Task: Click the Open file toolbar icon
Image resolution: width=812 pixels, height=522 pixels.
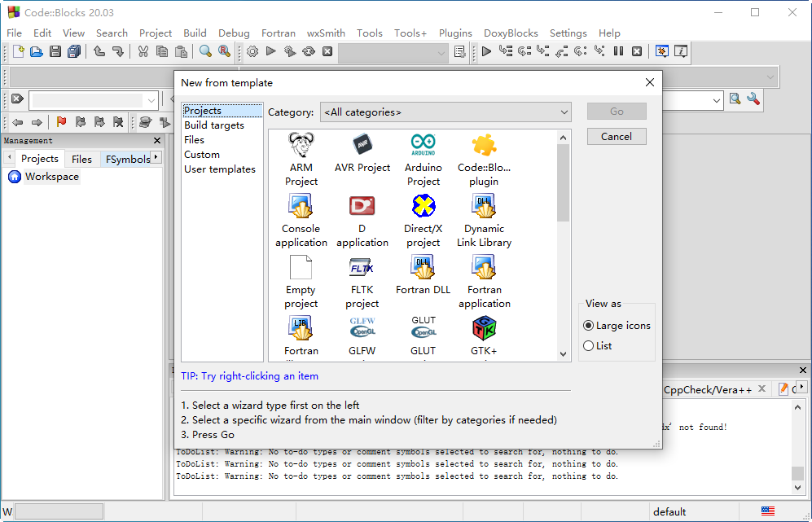Action: coord(37,51)
